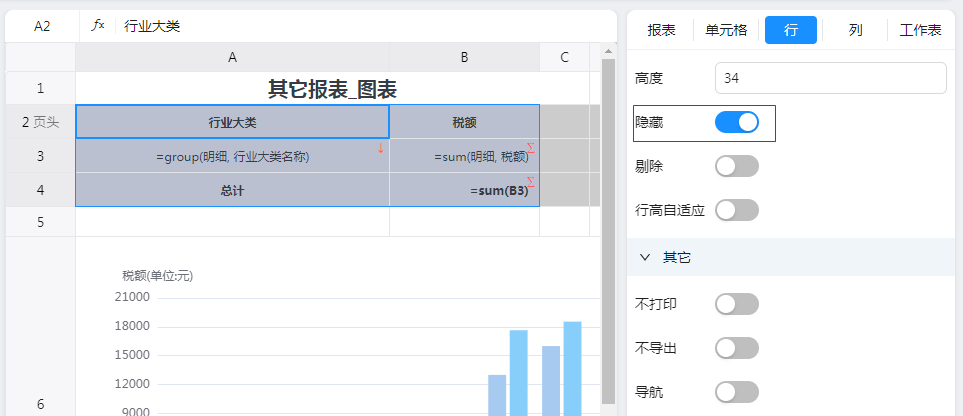The height and width of the screenshot is (416, 963).
Task: Turn off the 隐藏 switch
Action: click(x=737, y=122)
